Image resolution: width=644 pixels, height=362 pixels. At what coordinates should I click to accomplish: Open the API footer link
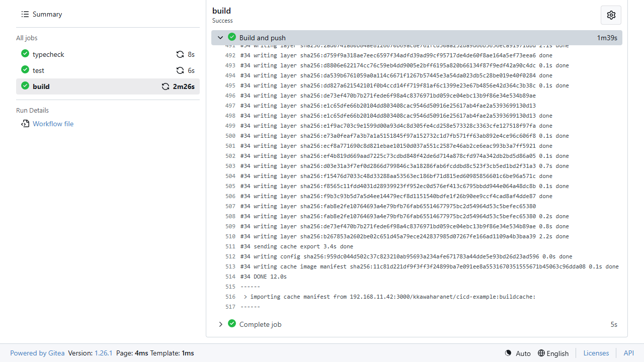(629, 353)
